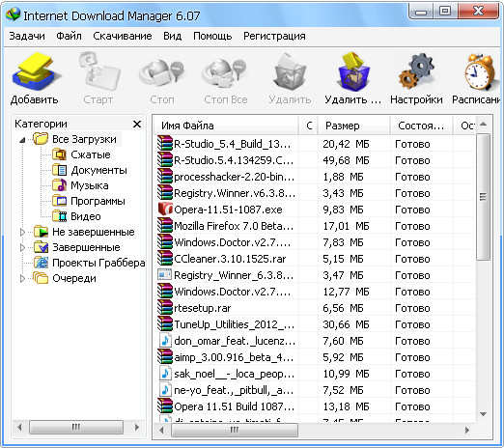Click the download list vertical scrollbar thumb
The image size is (504, 448).
coord(483,197)
